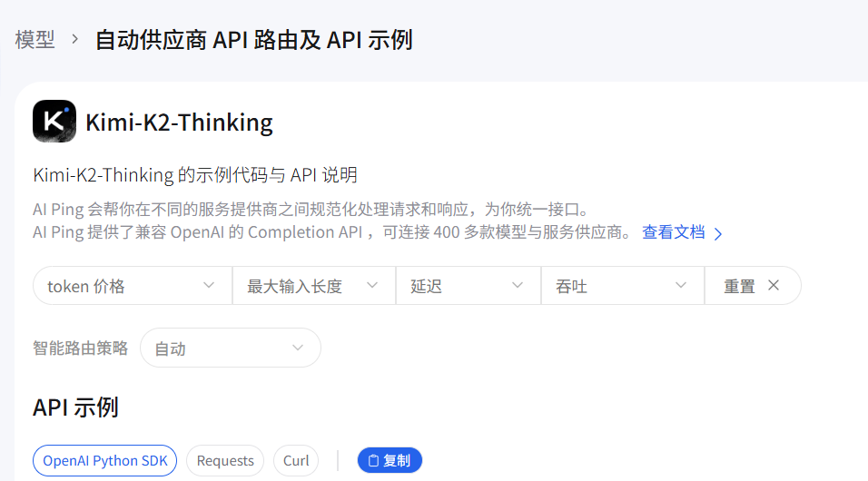
Task: Open the 最大输入长度 dropdown
Action: tap(314, 286)
